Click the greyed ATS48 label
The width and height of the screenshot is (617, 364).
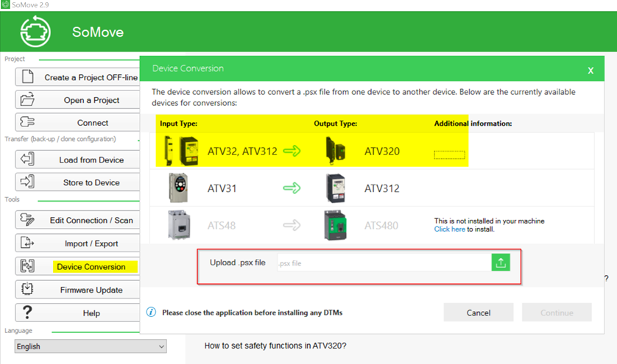click(222, 225)
